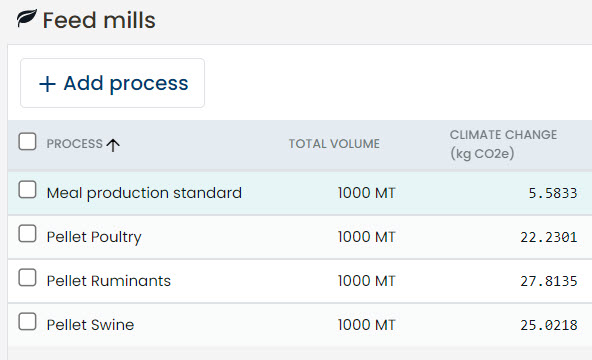Sort by Climate Change column header
This screenshot has width=592, height=360.
(x=503, y=144)
